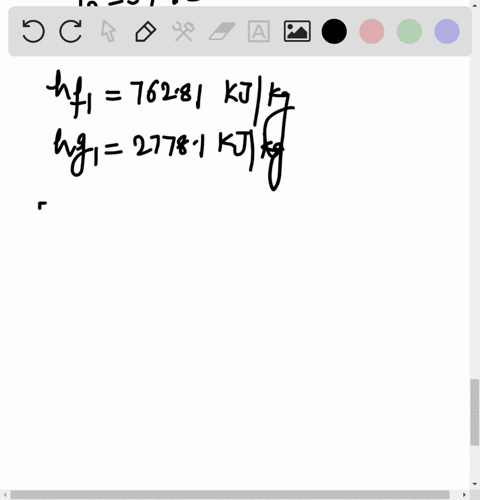Image resolution: width=480 pixels, height=500 pixels.
Task: Insert an image onto the whiteboard
Action: point(297,31)
